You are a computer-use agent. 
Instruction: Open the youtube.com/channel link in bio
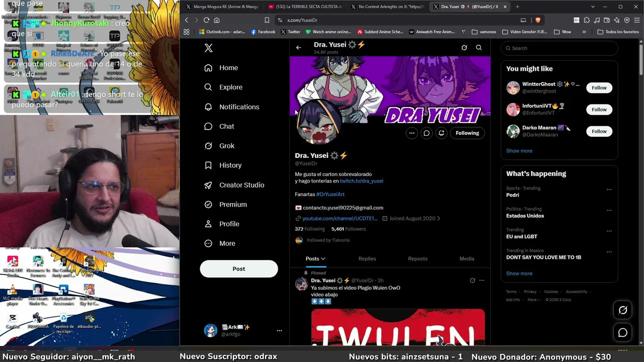click(340, 219)
